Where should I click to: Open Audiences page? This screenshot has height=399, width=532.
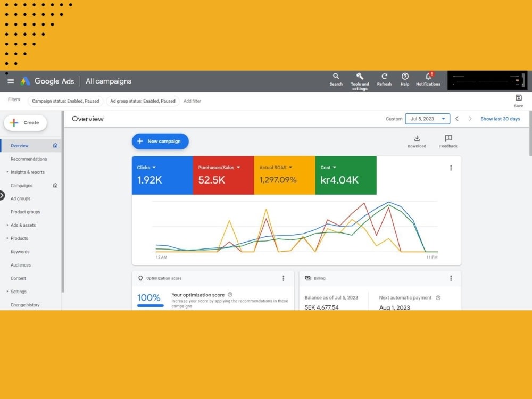[x=21, y=265]
